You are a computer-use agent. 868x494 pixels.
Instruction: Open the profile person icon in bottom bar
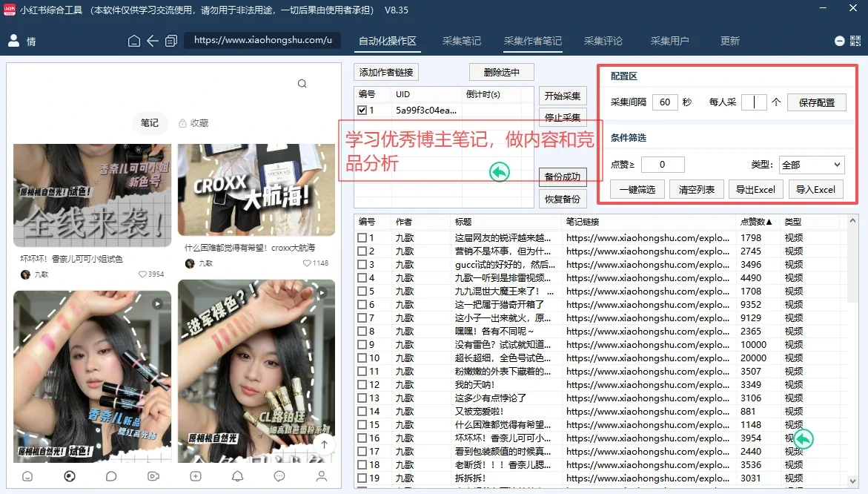click(x=322, y=476)
